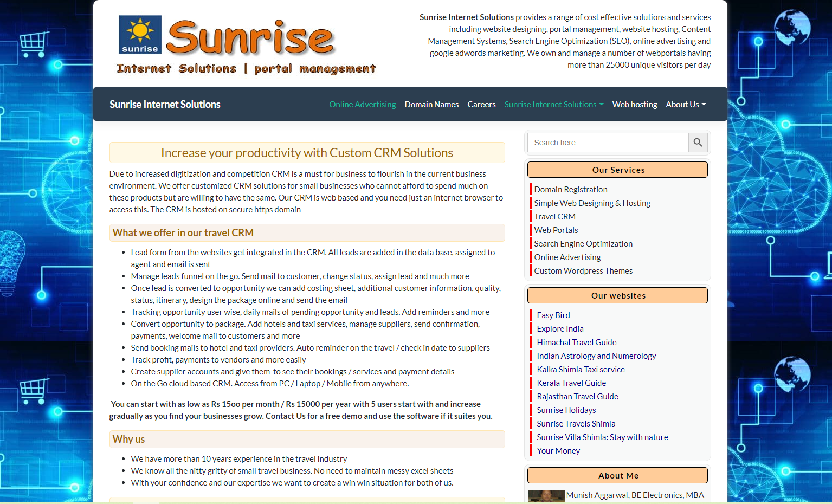Image resolution: width=832 pixels, height=504 pixels.
Task: Visit the Rajasthan Travel Guide link
Action: (577, 397)
